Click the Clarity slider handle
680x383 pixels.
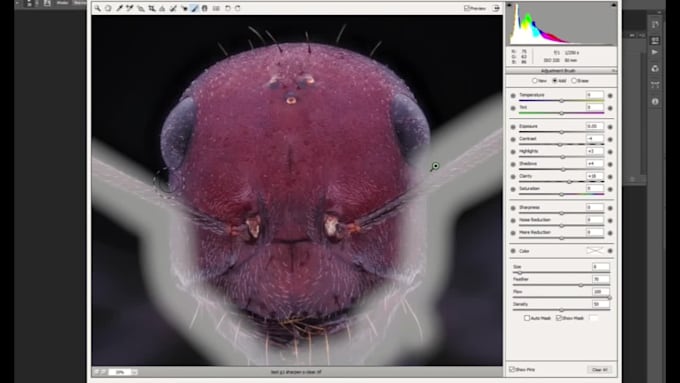click(569, 182)
